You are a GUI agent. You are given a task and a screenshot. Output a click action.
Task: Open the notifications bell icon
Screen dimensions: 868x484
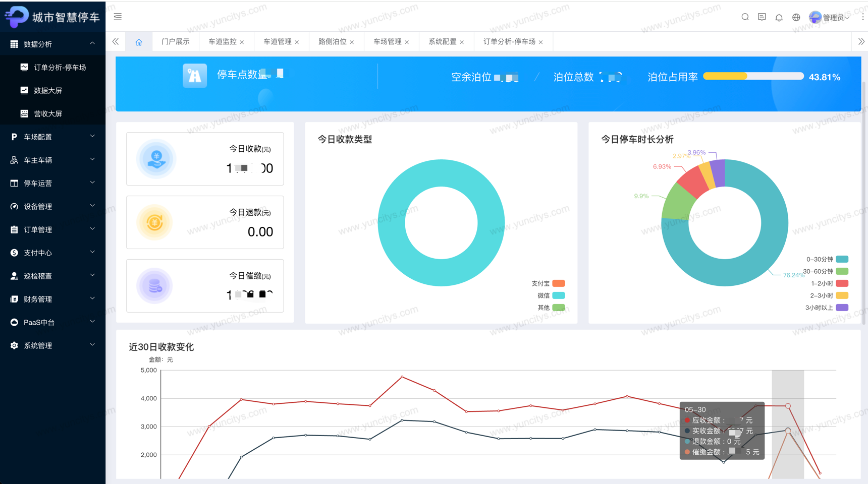779,17
